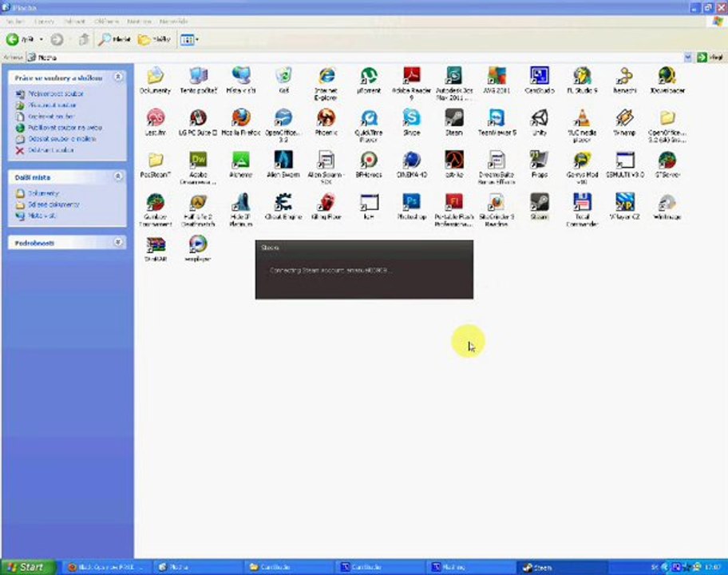Open the Nástroje menu
This screenshot has height=575, width=728.
click(x=139, y=22)
